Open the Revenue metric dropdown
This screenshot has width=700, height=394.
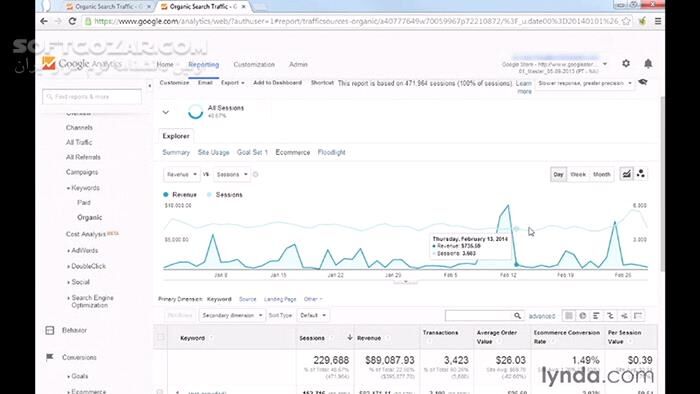click(182, 174)
